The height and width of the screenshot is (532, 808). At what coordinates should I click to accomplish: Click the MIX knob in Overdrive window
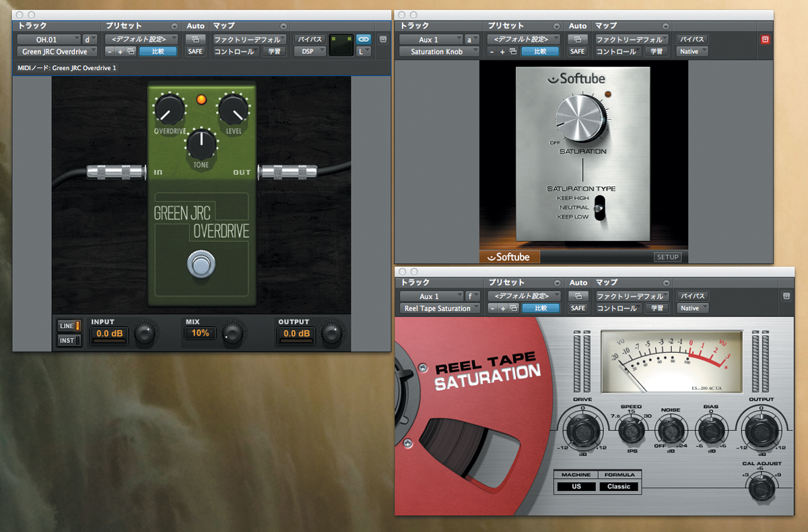[232, 333]
